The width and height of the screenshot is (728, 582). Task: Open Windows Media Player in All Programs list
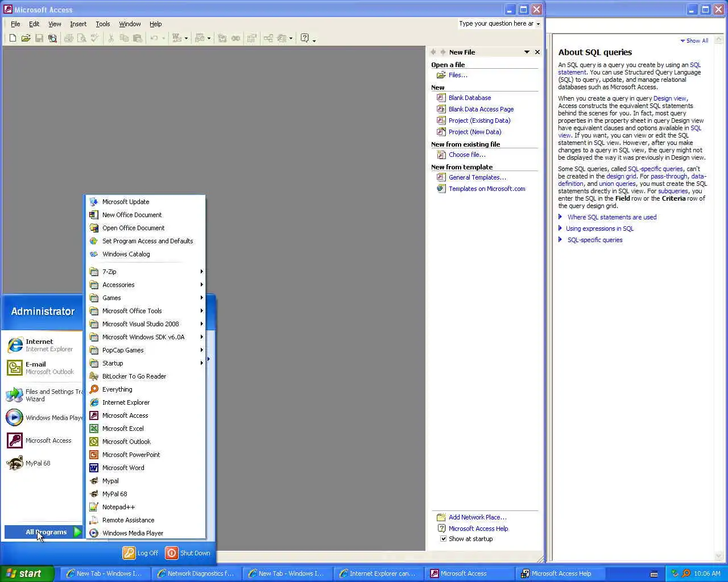coord(146,533)
